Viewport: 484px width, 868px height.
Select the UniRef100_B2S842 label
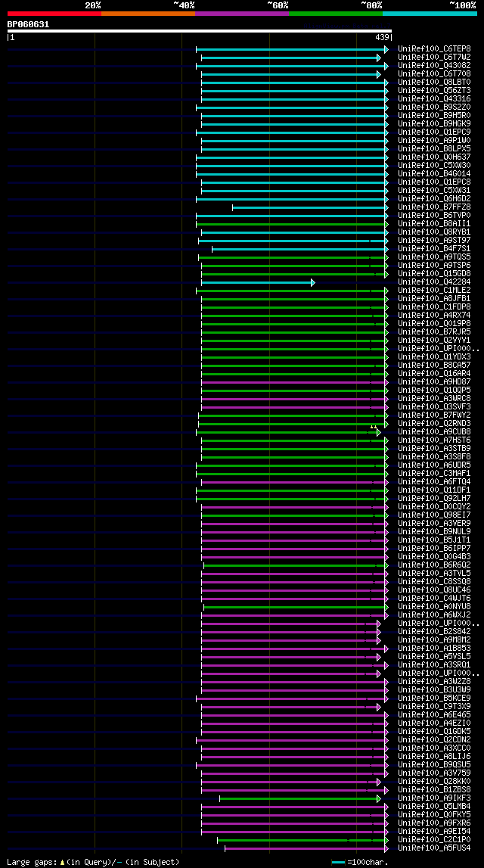pyautogui.click(x=434, y=632)
